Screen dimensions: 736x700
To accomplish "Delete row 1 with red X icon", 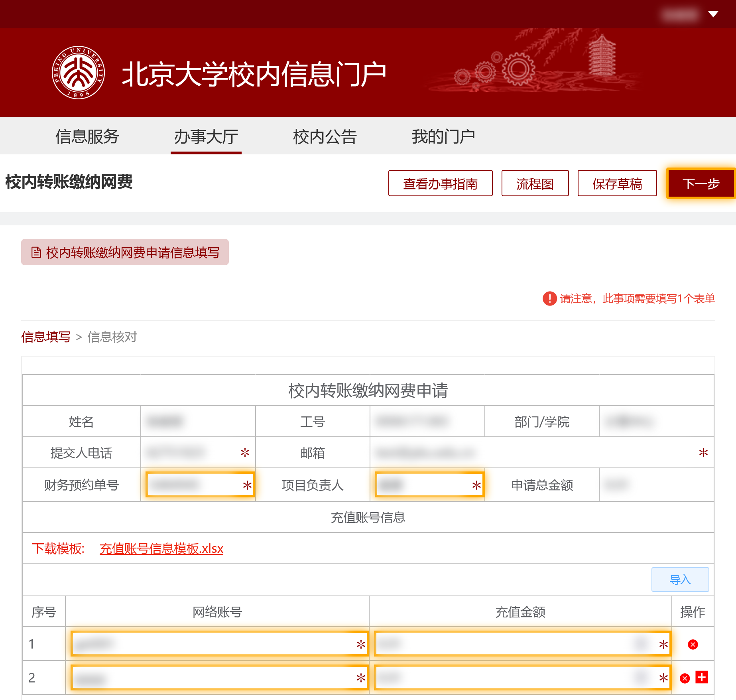I will [693, 644].
